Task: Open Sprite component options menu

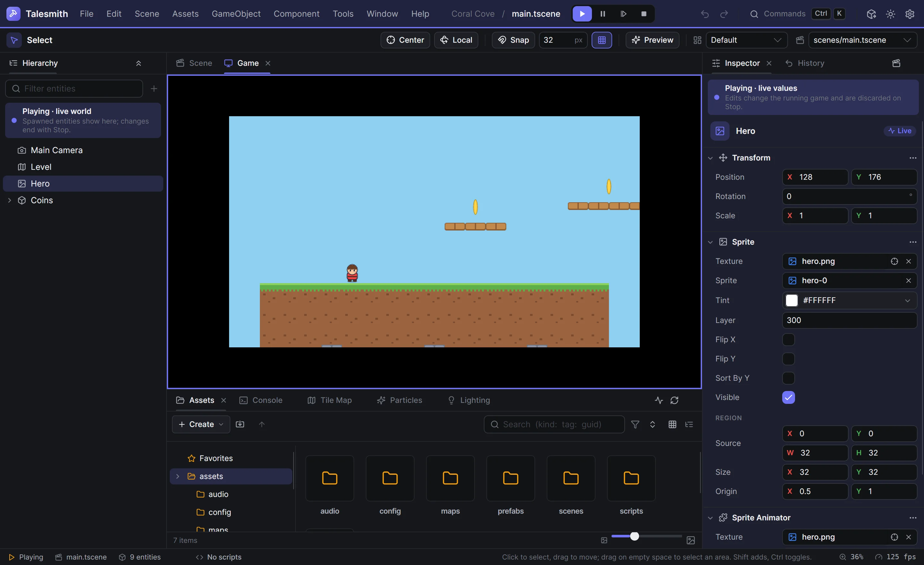Action: coord(913,242)
